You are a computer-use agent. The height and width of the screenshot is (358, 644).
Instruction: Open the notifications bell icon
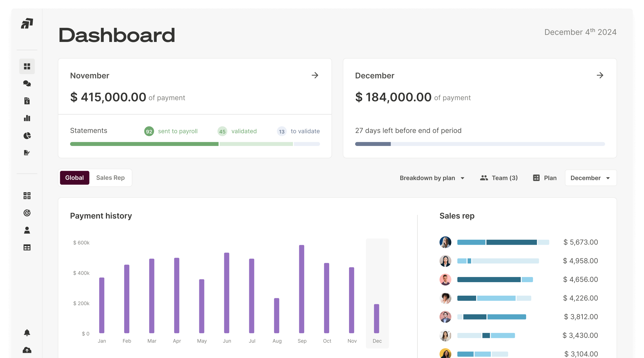pyautogui.click(x=27, y=333)
